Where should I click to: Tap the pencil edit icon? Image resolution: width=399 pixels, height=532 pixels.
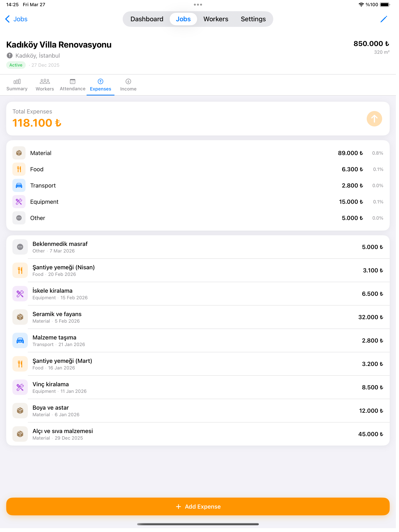point(383,19)
